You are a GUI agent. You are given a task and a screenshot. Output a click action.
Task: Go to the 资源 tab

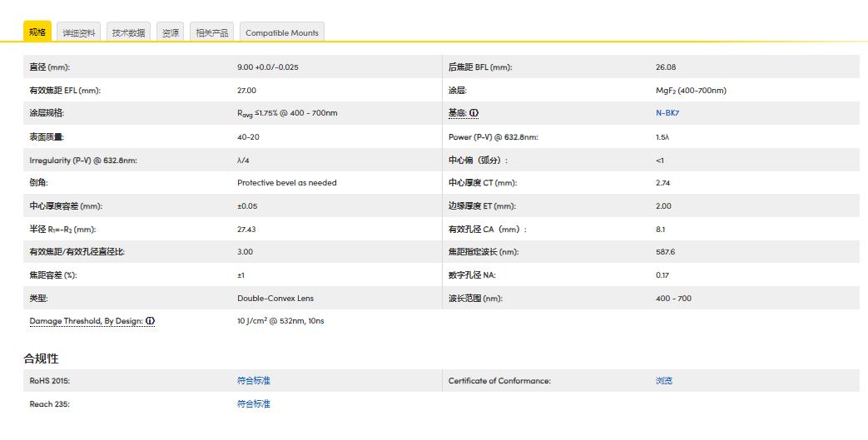(171, 33)
